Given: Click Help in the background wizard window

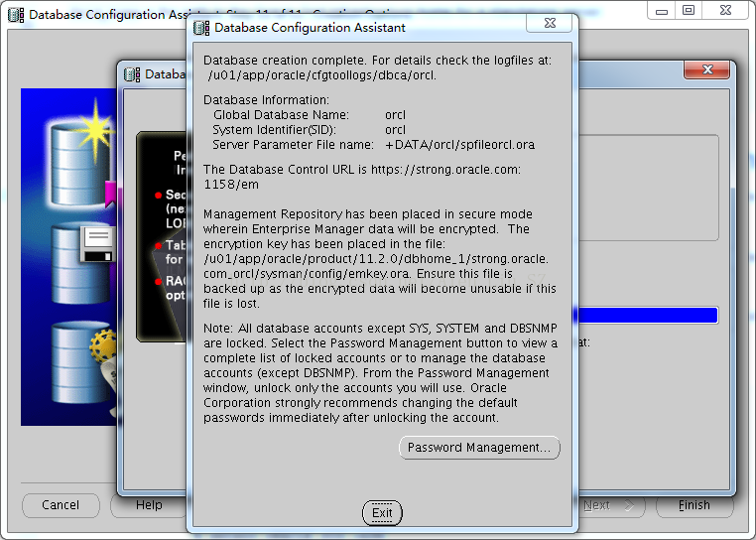Looking at the screenshot, I should click(149, 505).
